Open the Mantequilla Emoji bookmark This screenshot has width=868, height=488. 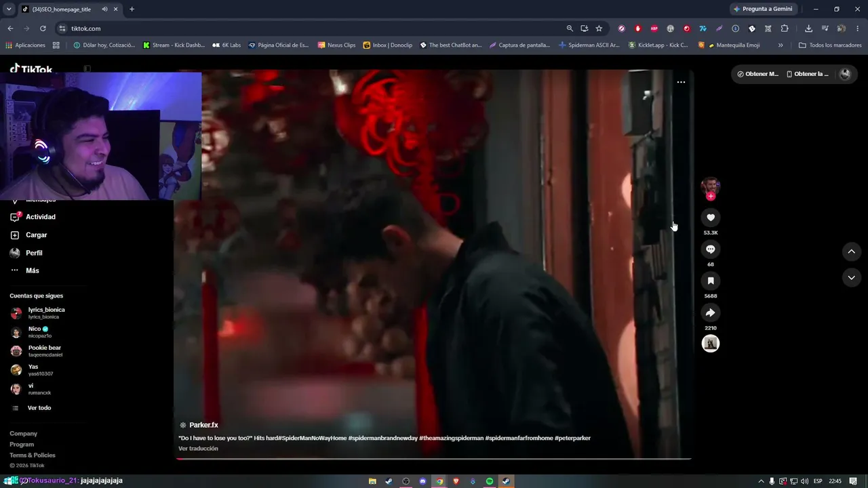coord(729,45)
